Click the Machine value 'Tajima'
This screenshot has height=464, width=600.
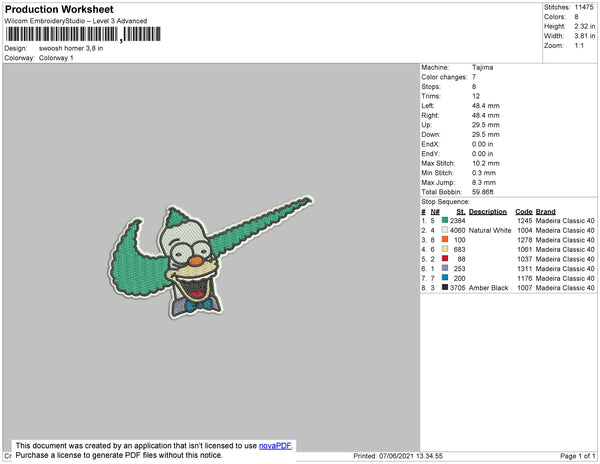(x=483, y=67)
